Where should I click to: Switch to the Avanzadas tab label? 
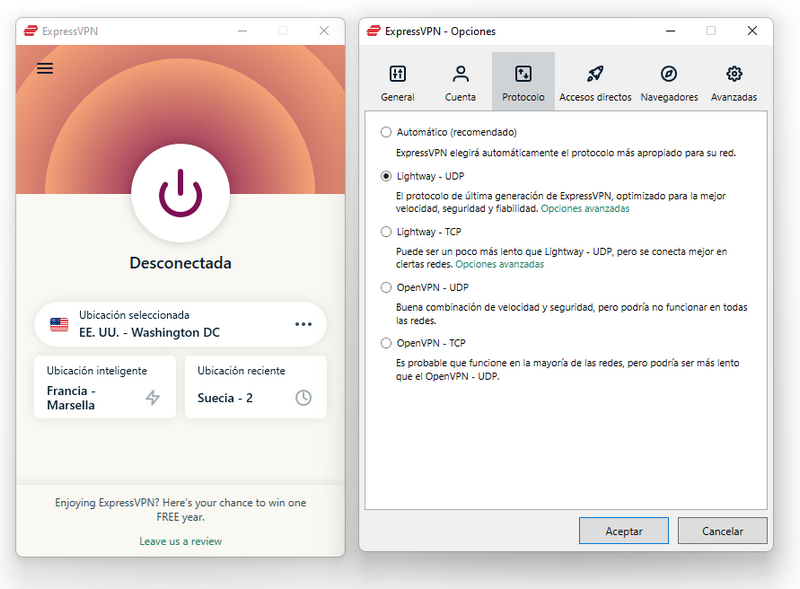click(x=734, y=97)
